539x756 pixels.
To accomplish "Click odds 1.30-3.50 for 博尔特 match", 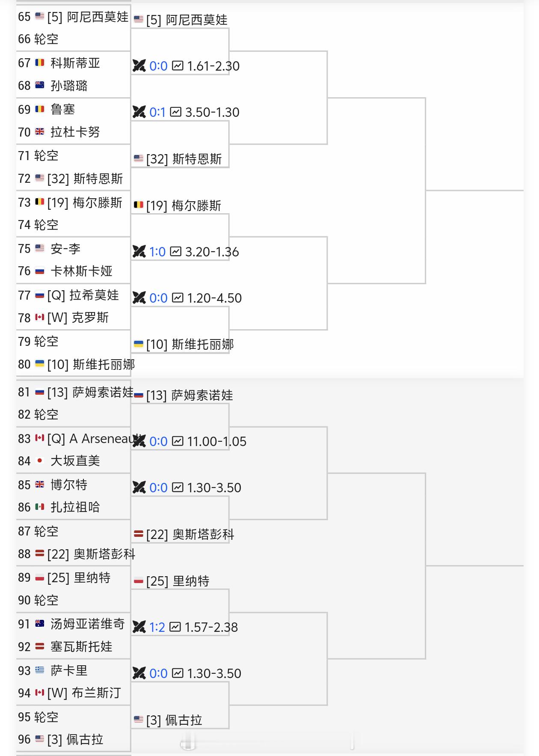I will (214, 488).
